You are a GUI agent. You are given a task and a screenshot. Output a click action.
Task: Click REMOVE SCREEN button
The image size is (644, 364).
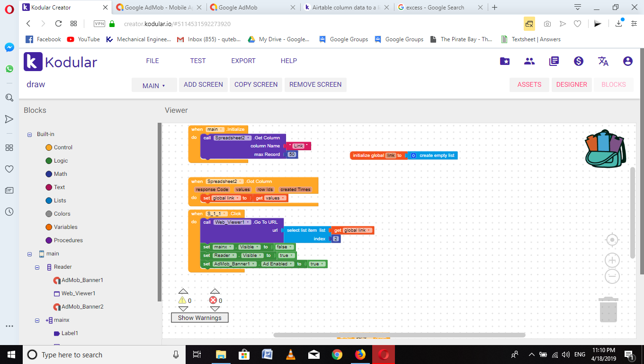click(x=315, y=84)
